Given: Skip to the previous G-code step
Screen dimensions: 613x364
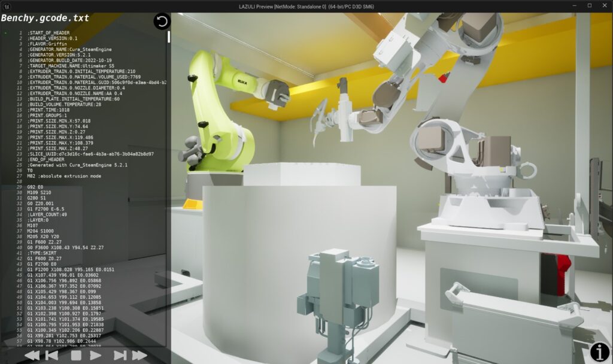Looking at the screenshot, I should [x=53, y=355].
